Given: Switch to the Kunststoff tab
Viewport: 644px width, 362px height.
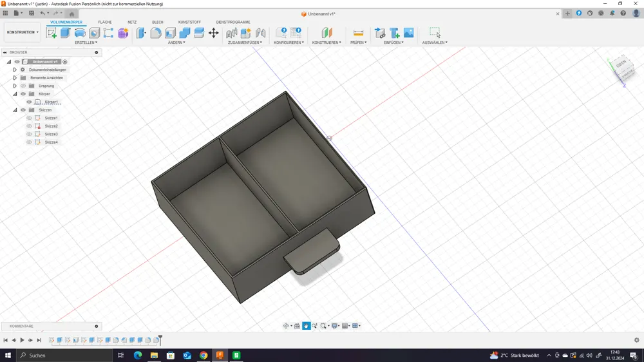Looking at the screenshot, I should click(x=189, y=22).
